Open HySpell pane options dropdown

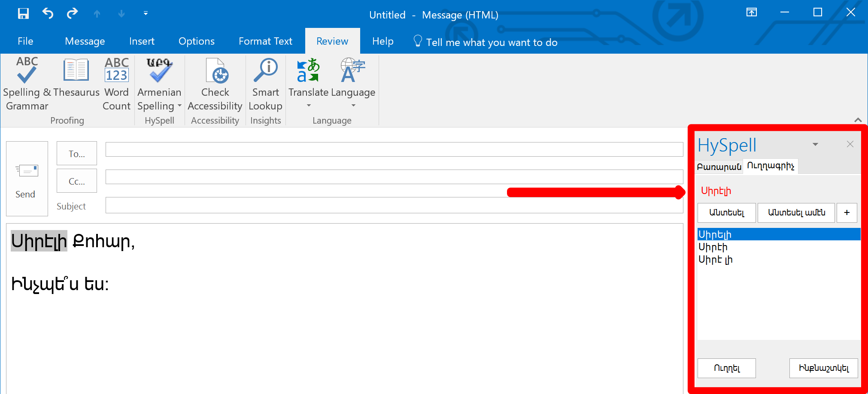click(815, 145)
